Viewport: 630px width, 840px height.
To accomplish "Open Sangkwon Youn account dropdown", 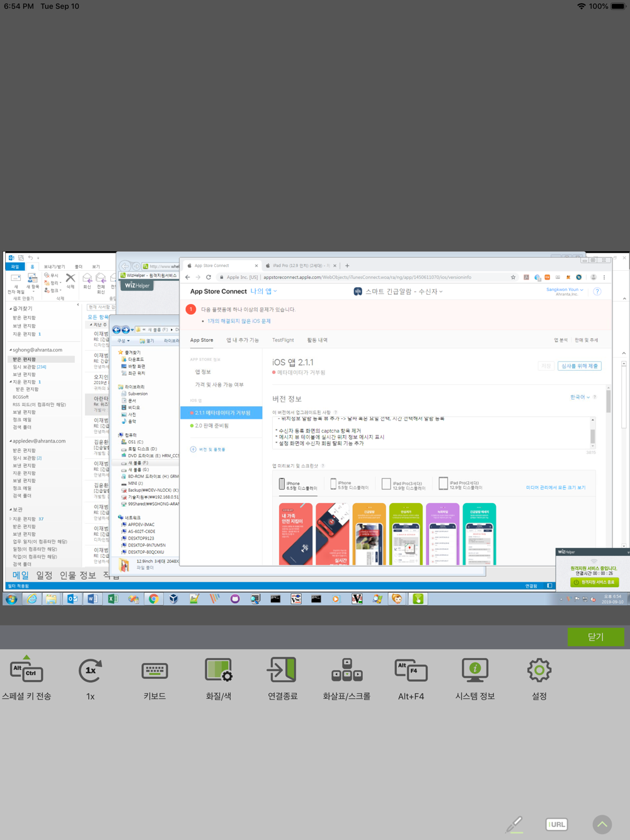I will coord(564,290).
